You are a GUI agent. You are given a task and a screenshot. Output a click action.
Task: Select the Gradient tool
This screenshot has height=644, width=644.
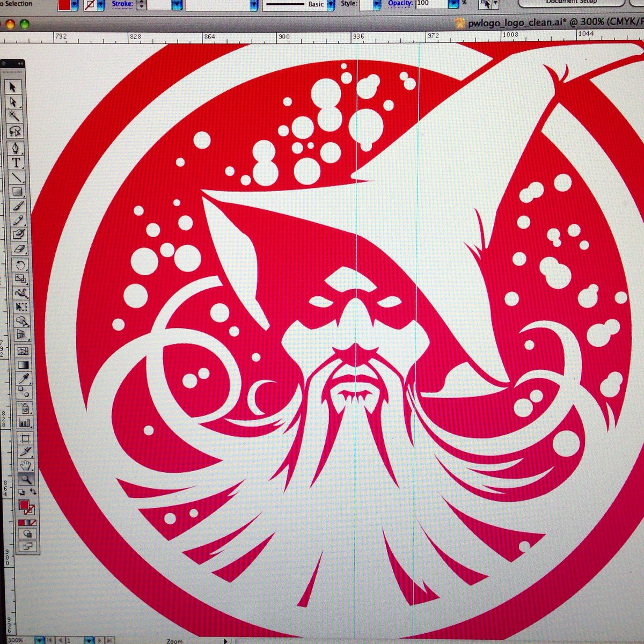click(x=24, y=365)
